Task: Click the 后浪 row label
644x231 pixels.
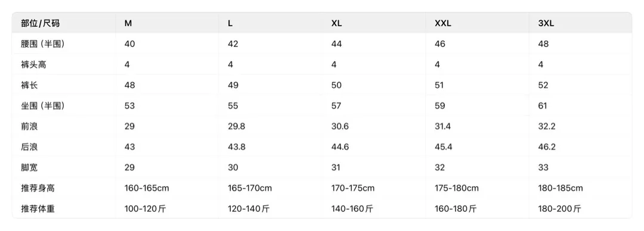Action: coord(29,147)
